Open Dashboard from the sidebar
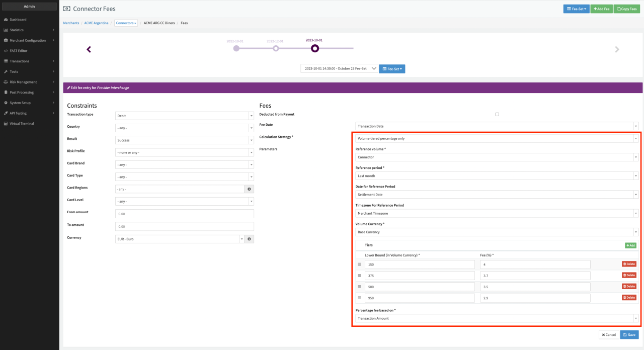The width and height of the screenshot is (644, 350). click(x=18, y=20)
